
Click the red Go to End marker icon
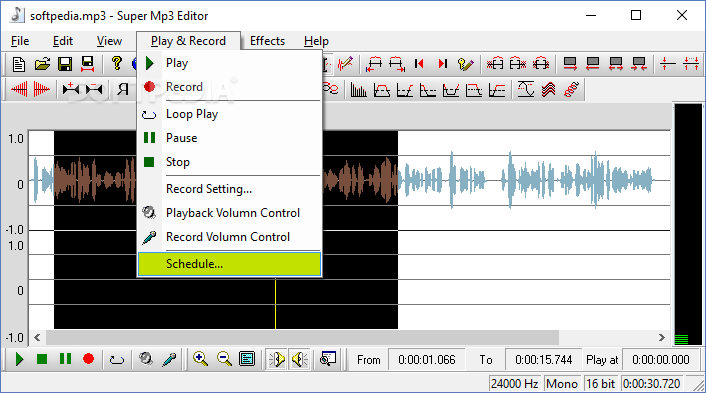(x=443, y=64)
